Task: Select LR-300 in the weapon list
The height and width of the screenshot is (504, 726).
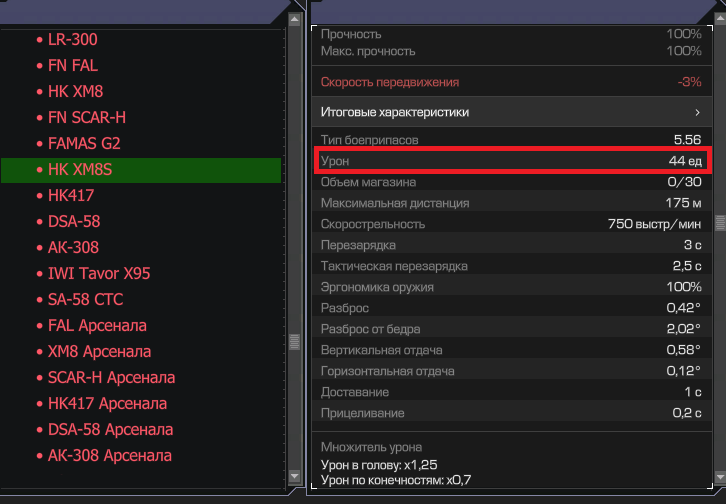Action: click(72, 39)
